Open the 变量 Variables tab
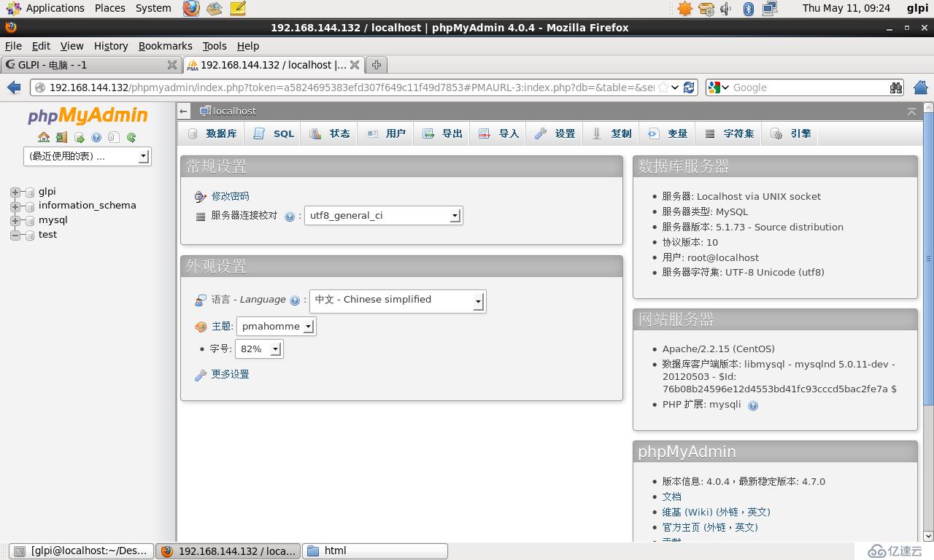This screenshot has height=560, width=934. (x=667, y=133)
